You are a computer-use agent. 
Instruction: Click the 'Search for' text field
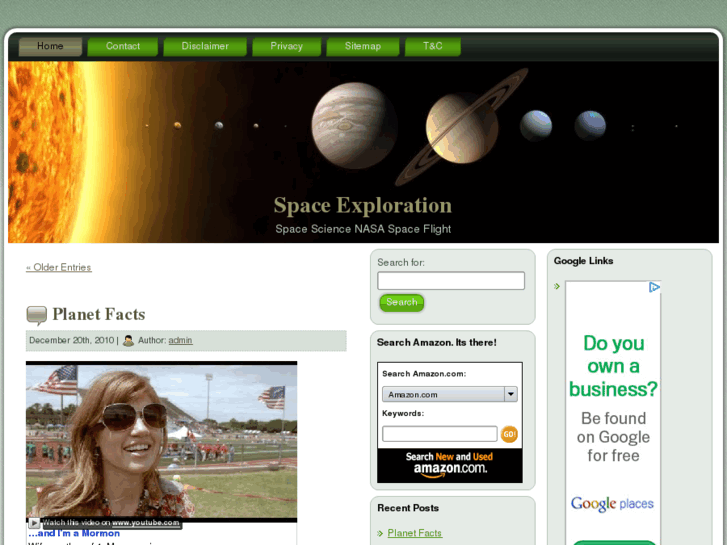451,281
